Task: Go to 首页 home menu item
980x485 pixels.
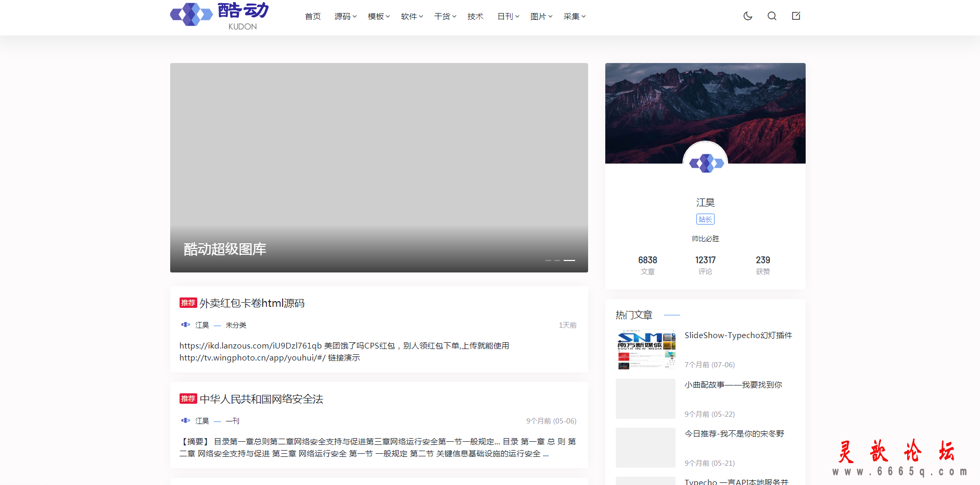Action: pos(313,17)
